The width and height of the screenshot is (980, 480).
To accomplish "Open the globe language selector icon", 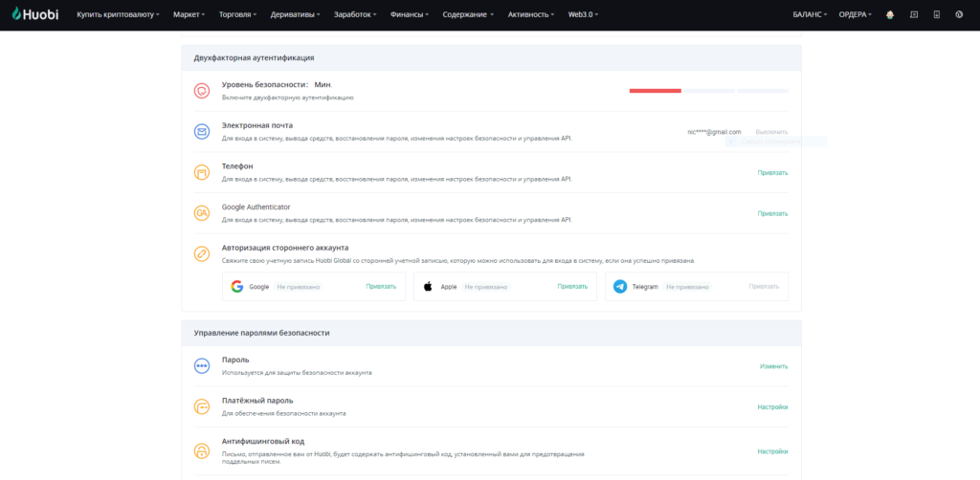I will (959, 15).
